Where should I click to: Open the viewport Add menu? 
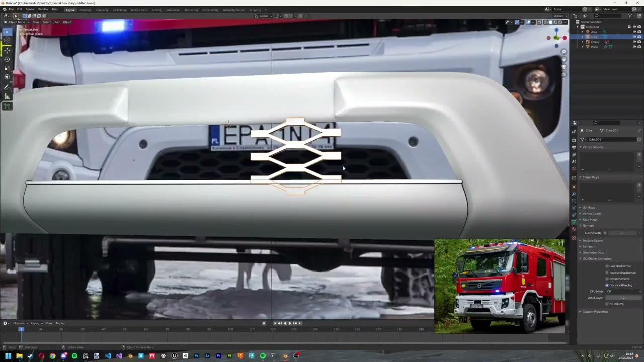click(57, 22)
